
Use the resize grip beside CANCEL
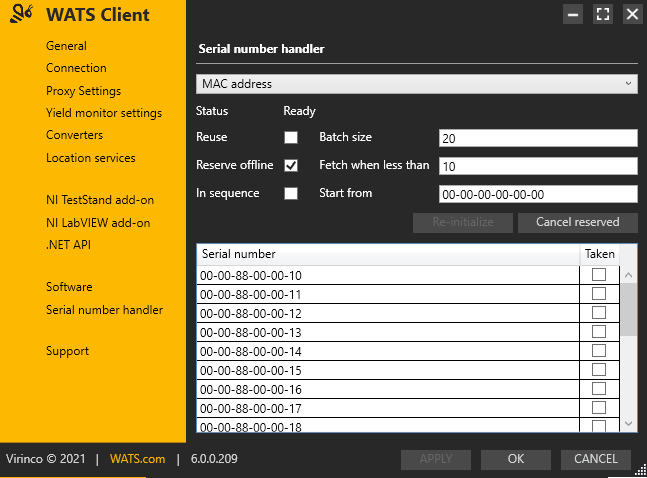point(641,471)
